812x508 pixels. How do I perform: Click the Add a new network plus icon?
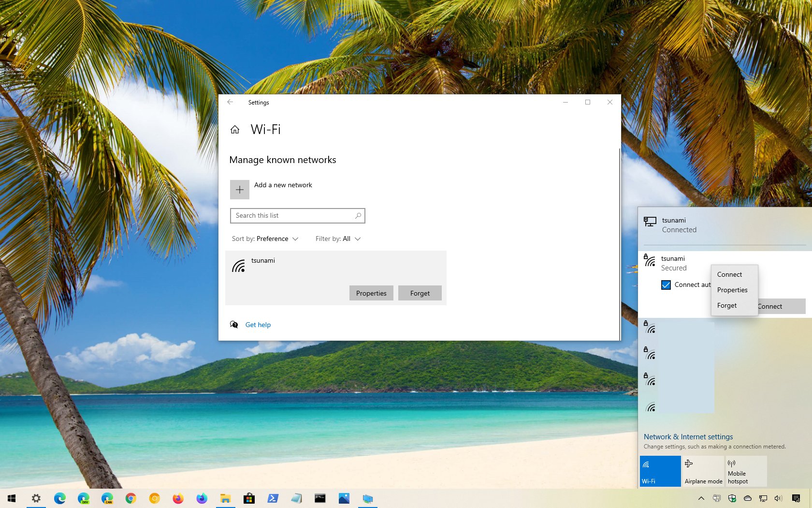tap(239, 189)
